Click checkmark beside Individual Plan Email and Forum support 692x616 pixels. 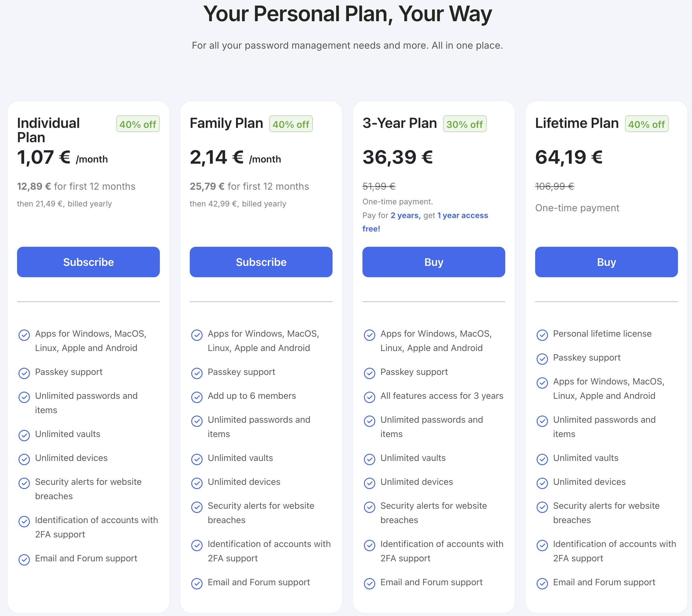[x=24, y=560]
